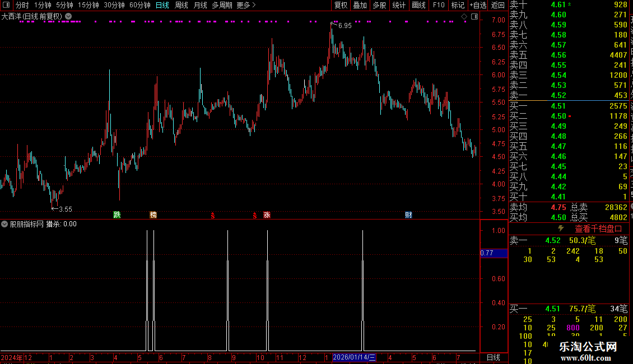Click the window toggle icon beside the diamond
The height and width of the screenshot is (364, 633).
point(474,17)
